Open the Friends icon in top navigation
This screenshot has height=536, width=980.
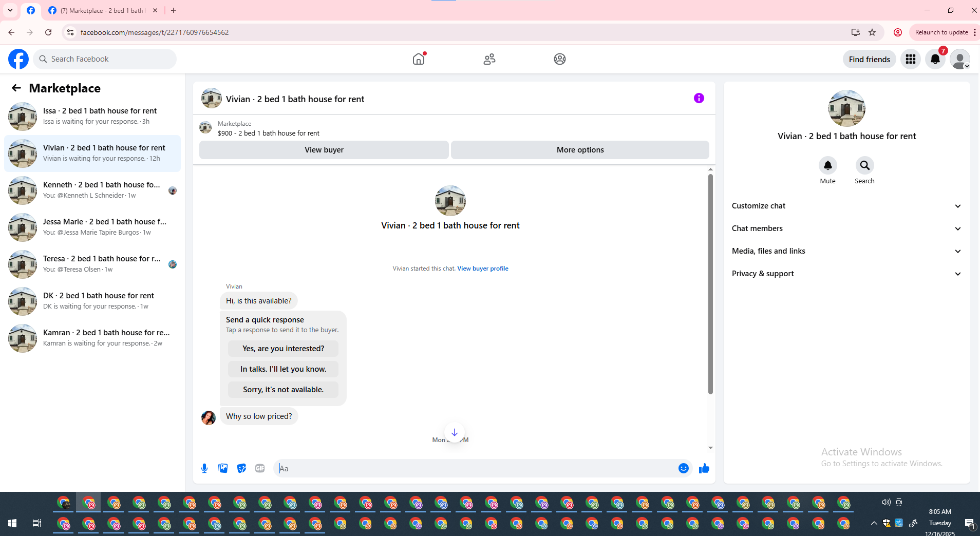coord(489,59)
